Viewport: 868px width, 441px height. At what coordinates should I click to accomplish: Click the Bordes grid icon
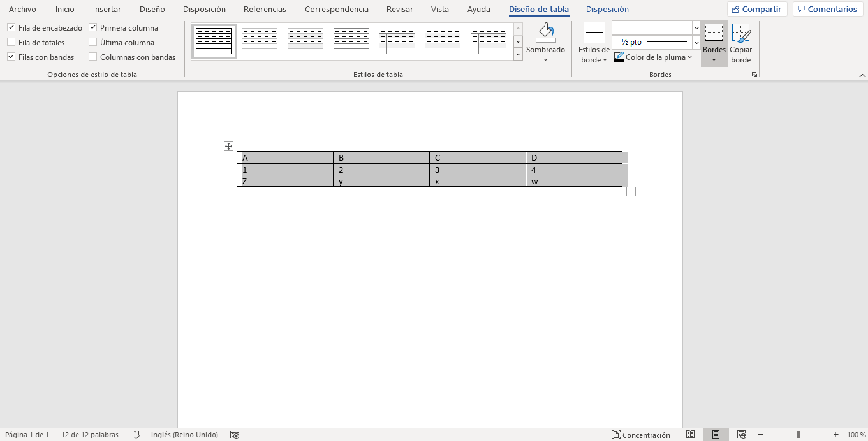[x=714, y=33]
